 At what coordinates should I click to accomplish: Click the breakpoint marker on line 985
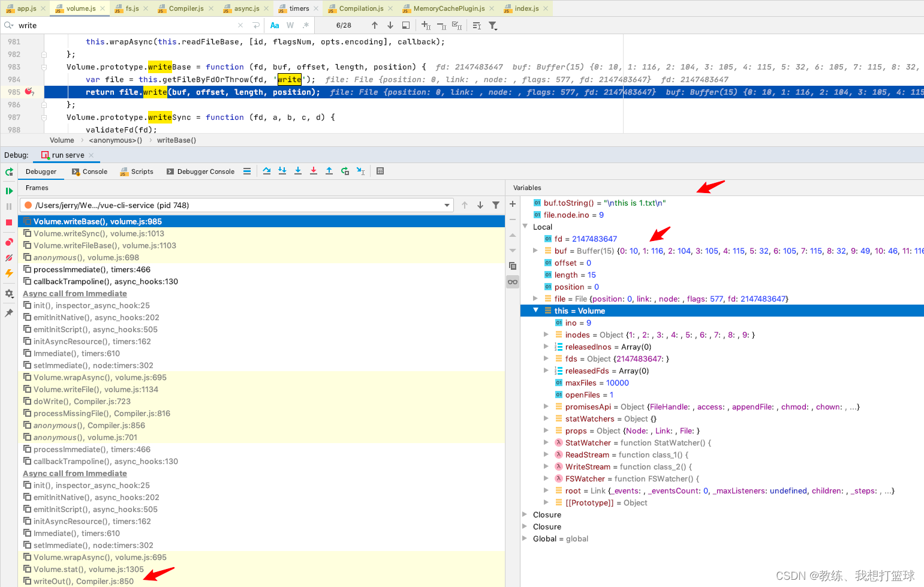pos(29,92)
